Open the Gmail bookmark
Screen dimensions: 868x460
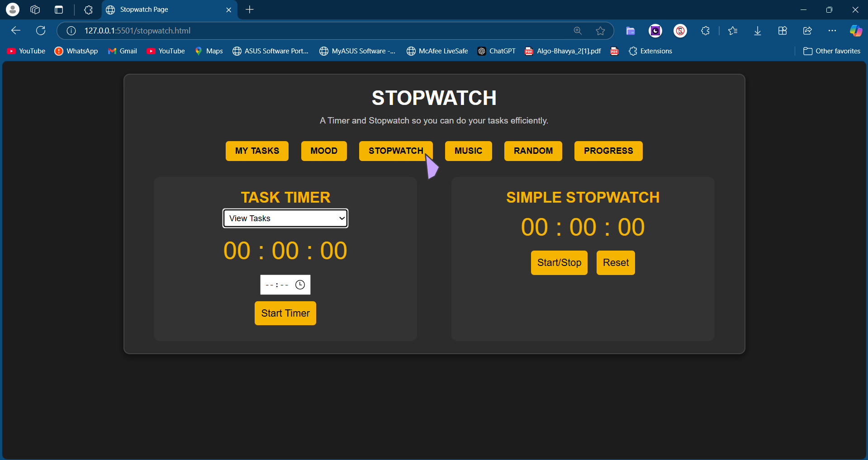pos(123,51)
